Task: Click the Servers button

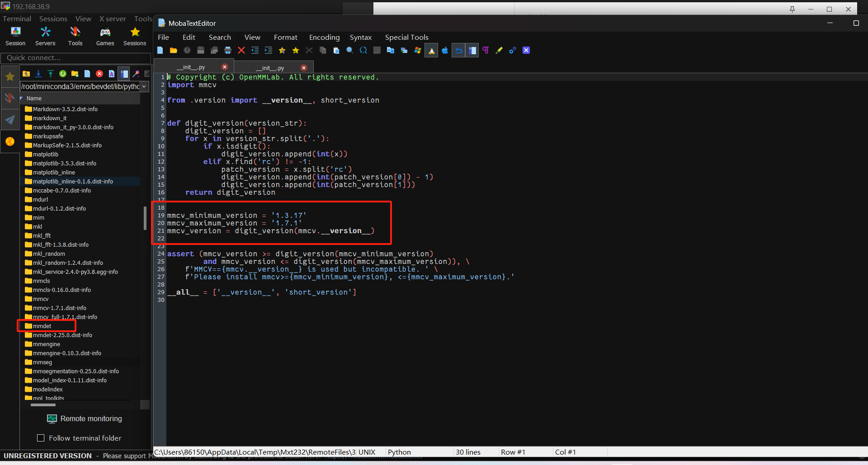Action: [x=45, y=36]
